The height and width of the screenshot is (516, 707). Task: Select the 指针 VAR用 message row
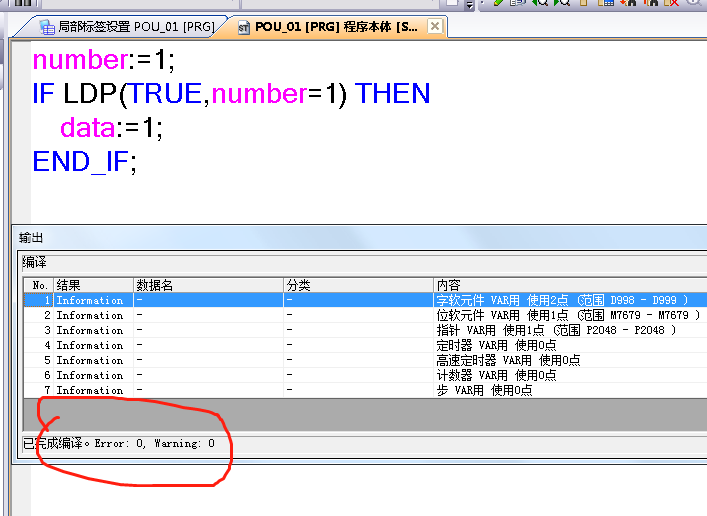[555, 330]
